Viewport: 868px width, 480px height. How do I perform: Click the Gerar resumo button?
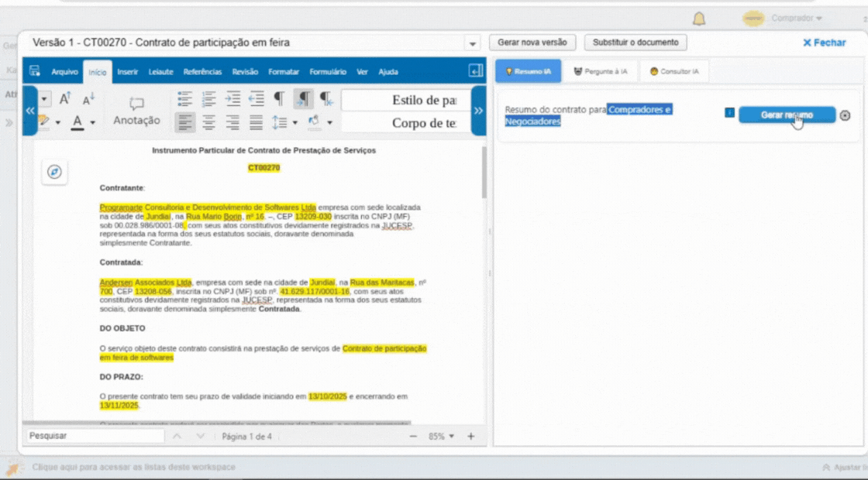pos(788,114)
